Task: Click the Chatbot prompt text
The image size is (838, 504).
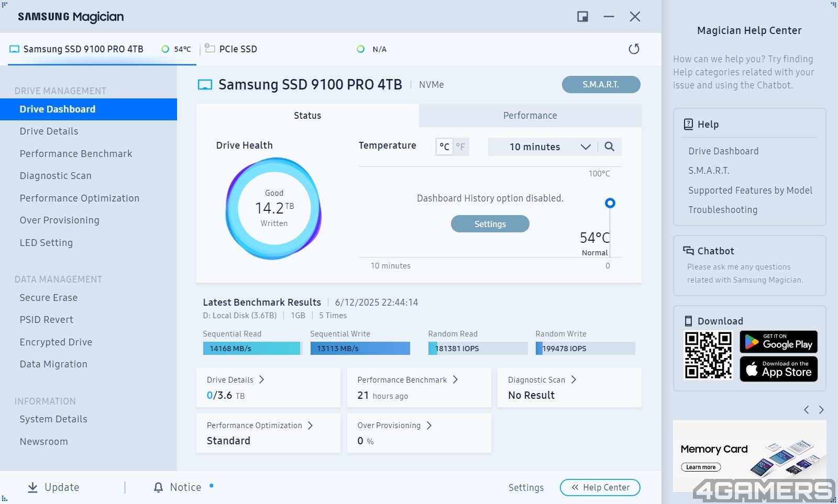Action: [x=745, y=273]
